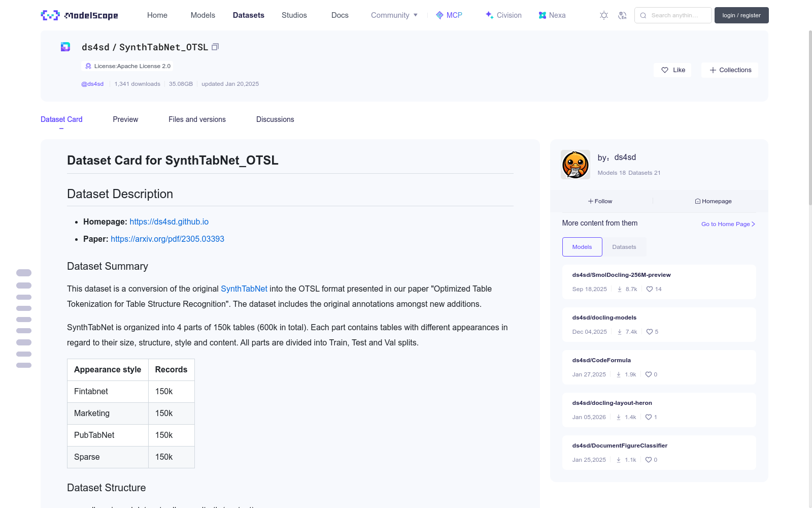
Task: Click the heart icon on the DocumentFigureClassifier card
Action: click(649, 460)
